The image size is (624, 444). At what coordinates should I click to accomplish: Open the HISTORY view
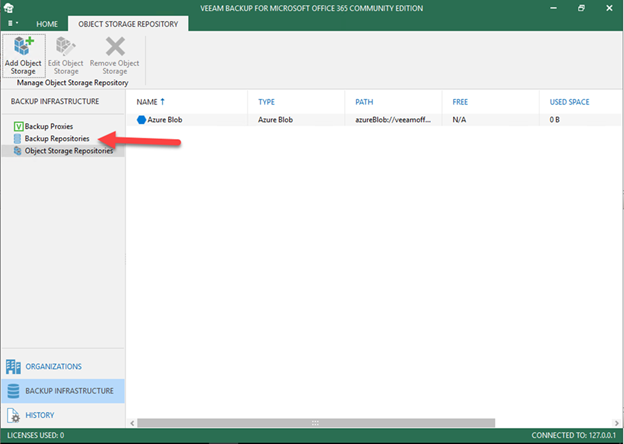40,415
